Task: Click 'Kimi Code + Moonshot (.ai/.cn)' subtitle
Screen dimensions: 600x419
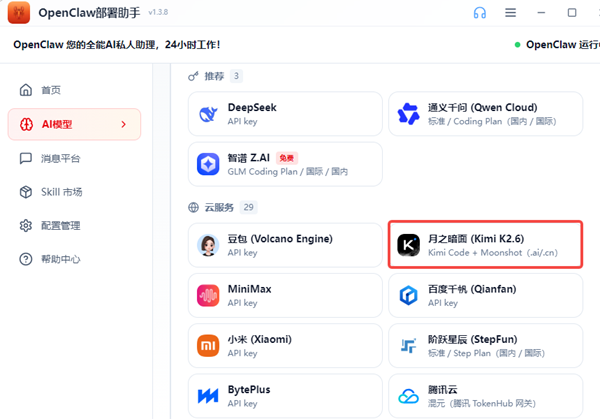Action: pos(492,253)
